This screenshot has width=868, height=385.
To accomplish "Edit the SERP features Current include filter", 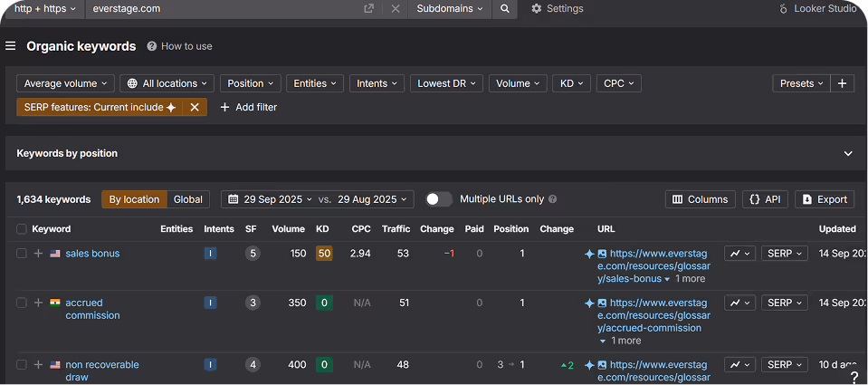I will click(100, 108).
